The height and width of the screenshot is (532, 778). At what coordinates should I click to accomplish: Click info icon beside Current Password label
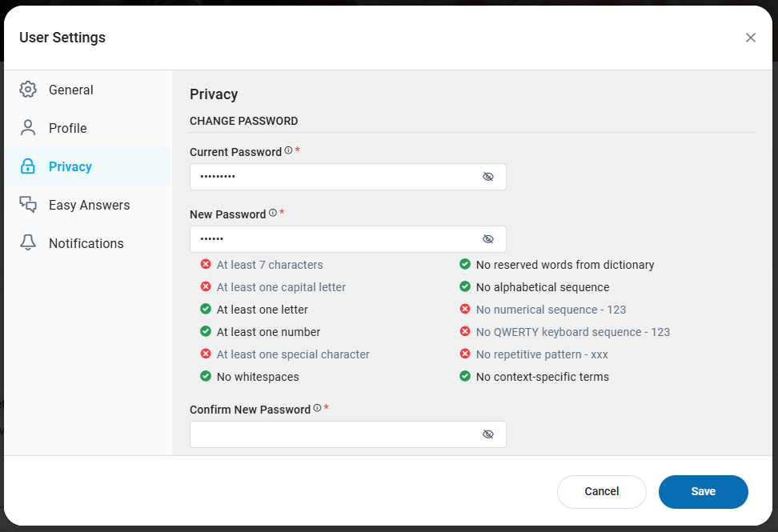tap(288, 150)
